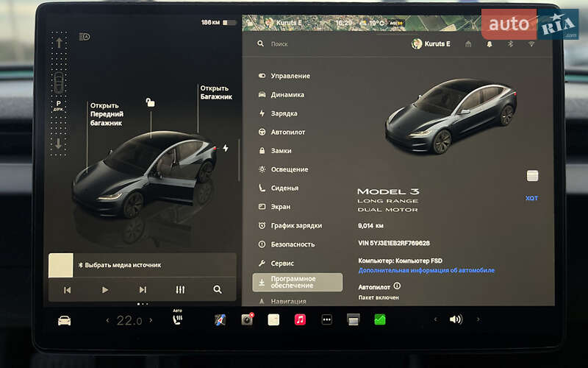
Task: Open the Навигация settings
Action: click(282, 301)
